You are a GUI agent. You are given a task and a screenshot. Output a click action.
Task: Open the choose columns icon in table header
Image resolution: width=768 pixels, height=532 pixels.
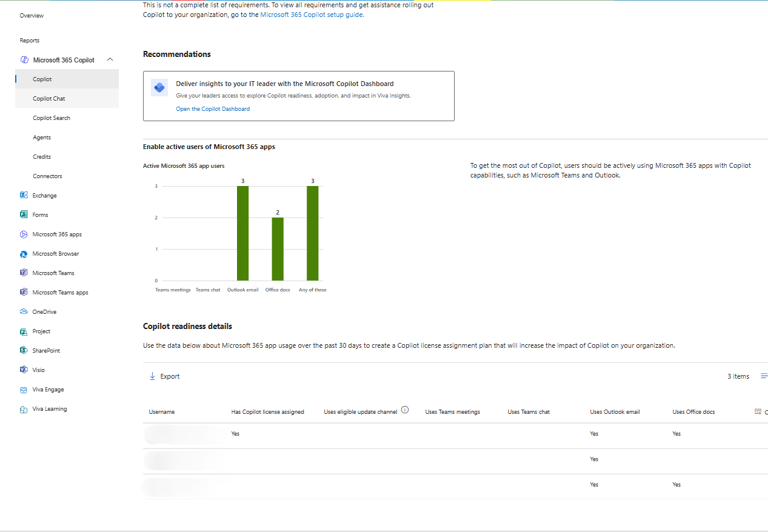point(758,411)
